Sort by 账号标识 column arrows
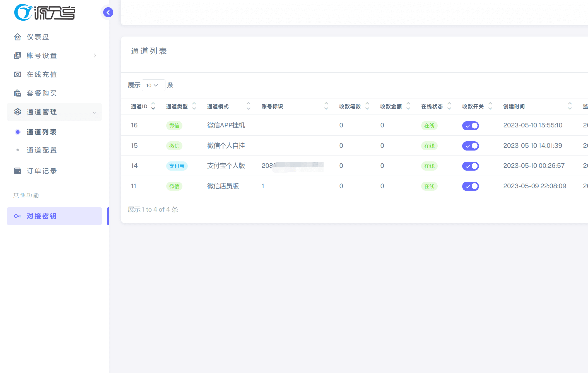This screenshot has height=373, width=588. point(326,106)
